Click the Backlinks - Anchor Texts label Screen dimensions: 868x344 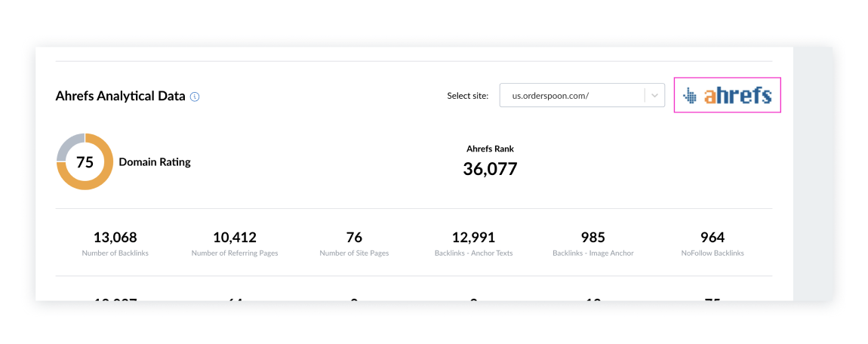[x=473, y=253]
